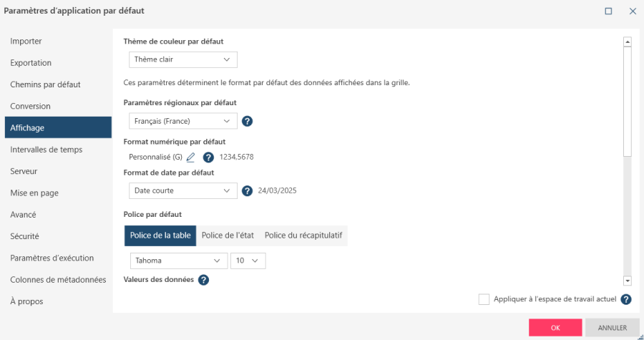The height and width of the screenshot is (340, 644).
Task: Open the Exportation settings section
Action: pos(31,63)
